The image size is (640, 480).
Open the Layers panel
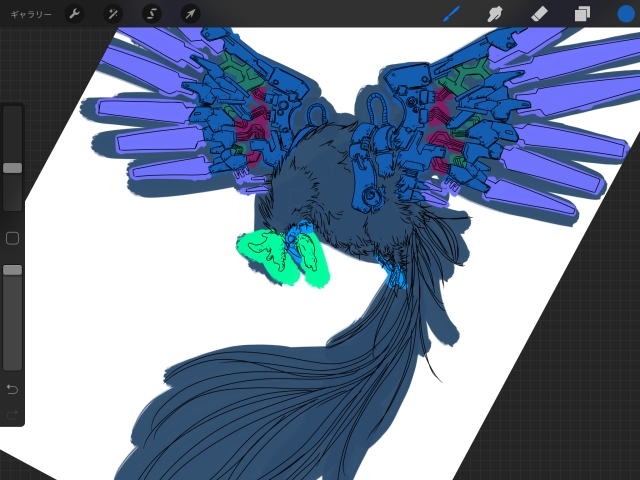click(x=581, y=14)
